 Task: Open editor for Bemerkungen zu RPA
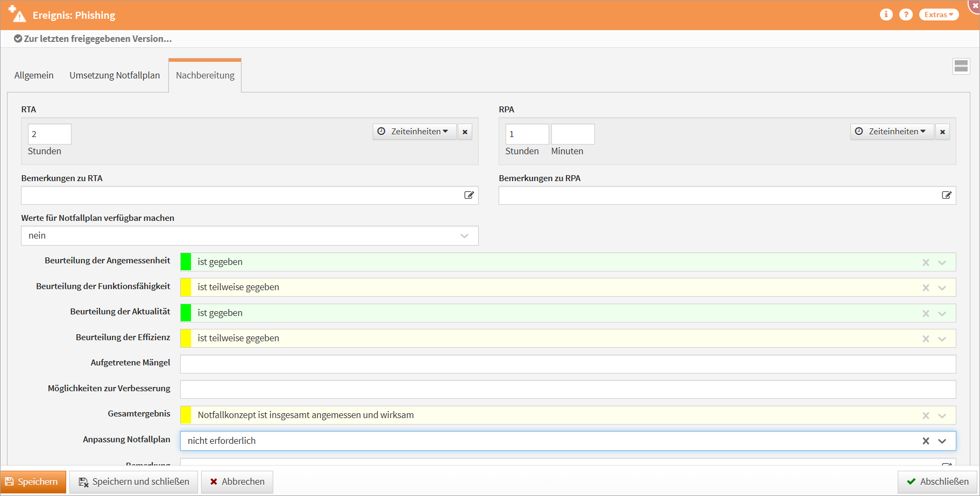[x=947, y=195]
